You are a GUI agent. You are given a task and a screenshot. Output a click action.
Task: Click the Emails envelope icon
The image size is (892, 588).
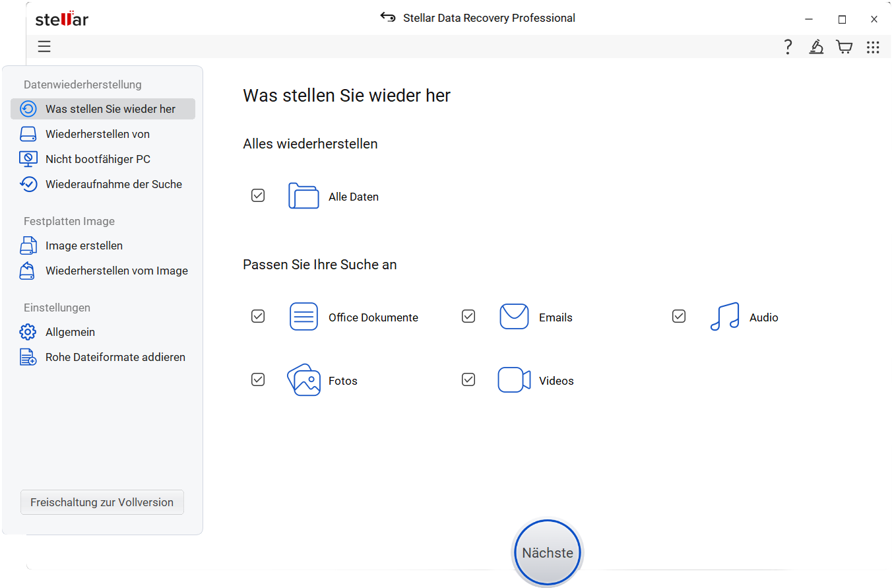(514, 317)
